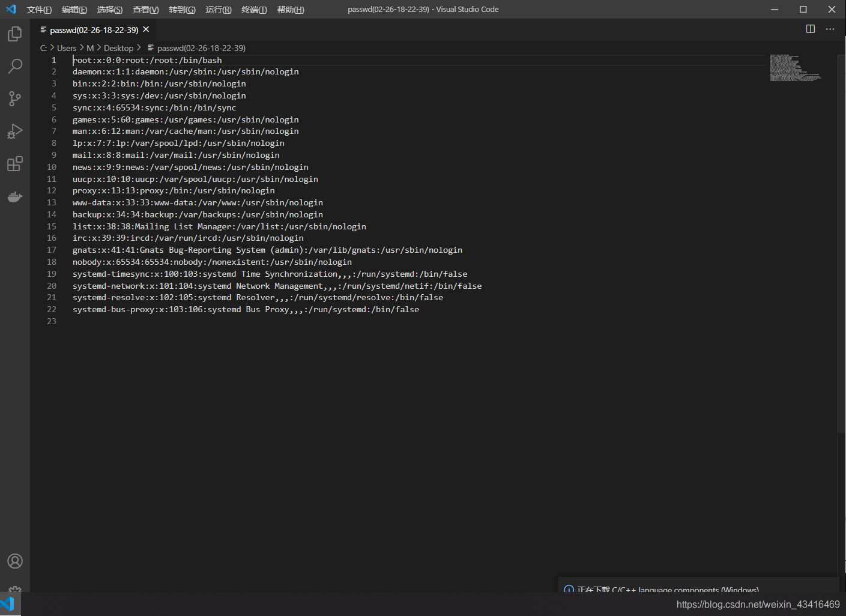The image size is (846, 616).
Task: Open the Extensions view
Action: click(x=15, y=163)
